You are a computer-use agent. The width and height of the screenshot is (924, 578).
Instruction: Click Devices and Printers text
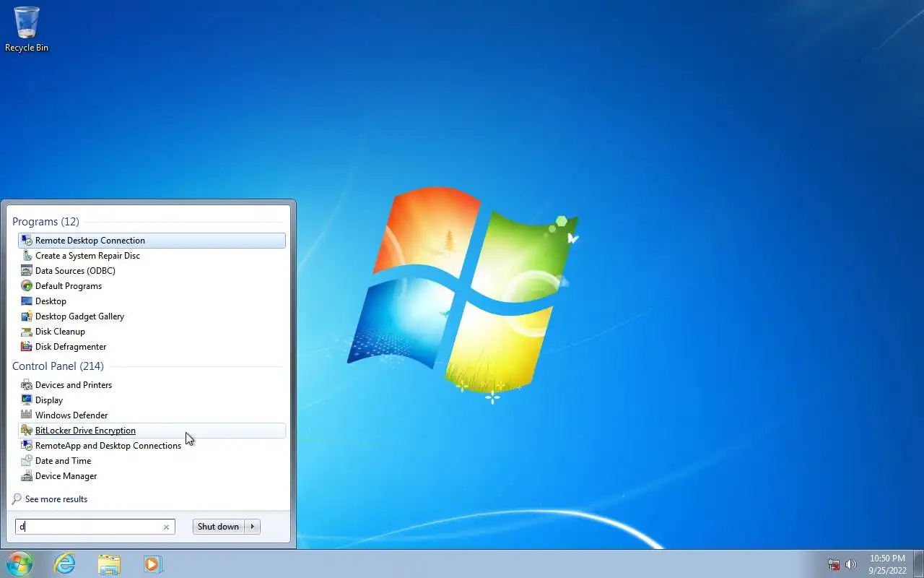(x=74, y=385)
